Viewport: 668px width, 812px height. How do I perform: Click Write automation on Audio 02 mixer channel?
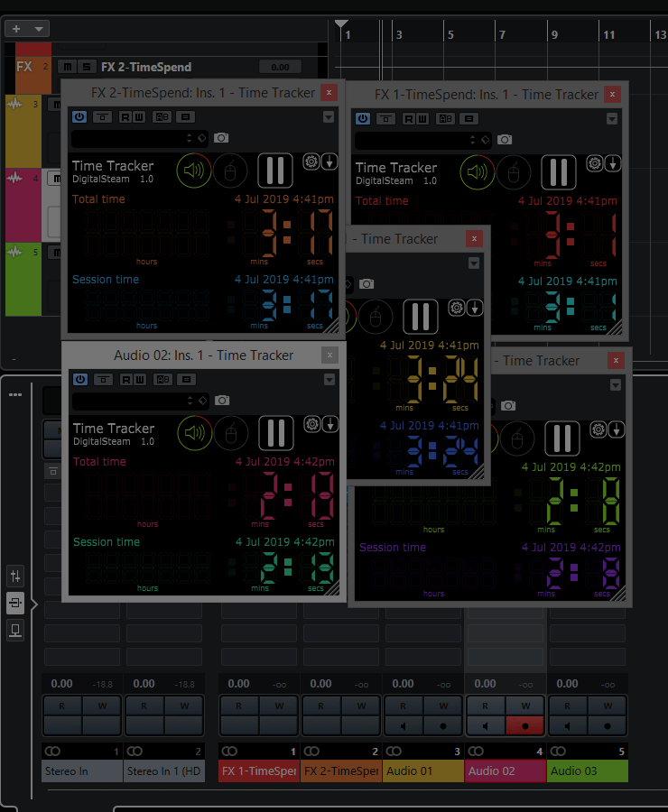pos(525,706)
